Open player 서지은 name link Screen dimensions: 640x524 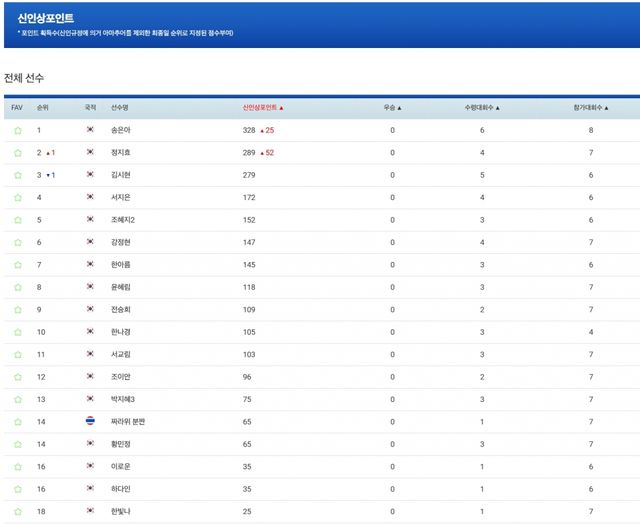(121, 198)
